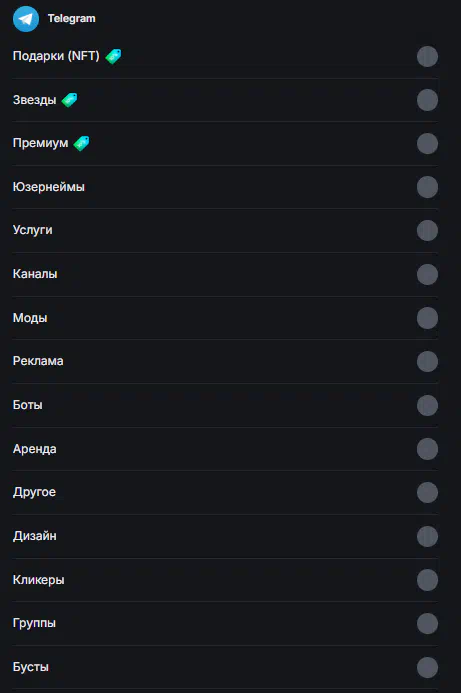Choose the Премиум radio option
The width and height of the screenshot is (461, 693).
(x=427, y=143)
